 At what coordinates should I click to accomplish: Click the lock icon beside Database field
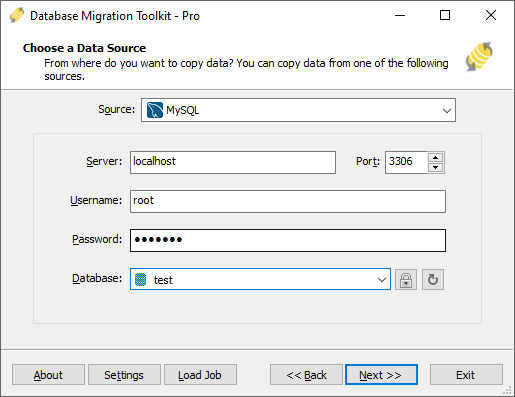coord(406,280)
